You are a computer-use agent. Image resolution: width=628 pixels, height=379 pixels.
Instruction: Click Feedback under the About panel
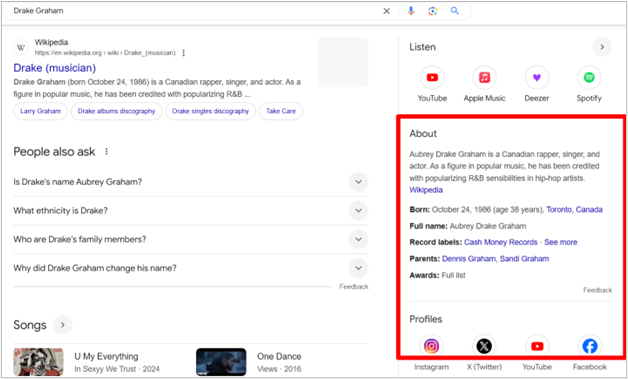pyautogui.click(x=598, y=290)
